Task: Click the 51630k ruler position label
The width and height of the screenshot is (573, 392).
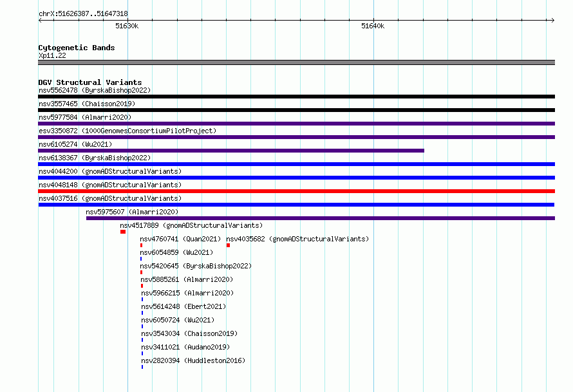Action: point(127,26)
